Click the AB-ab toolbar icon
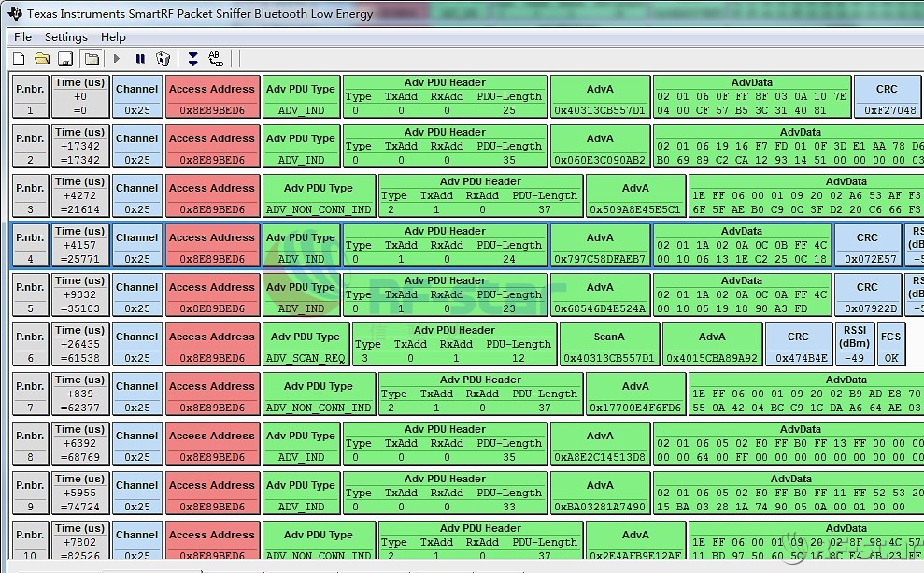This screenshot has height=573, width=924. coord(216,59)
